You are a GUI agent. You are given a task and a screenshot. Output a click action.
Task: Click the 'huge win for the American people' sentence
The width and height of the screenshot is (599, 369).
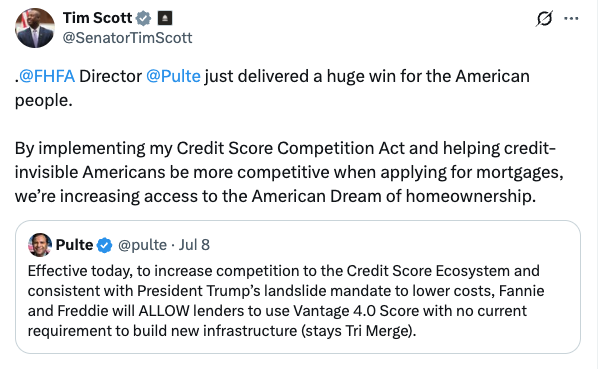pyautogui.click(x=272, y=88)
